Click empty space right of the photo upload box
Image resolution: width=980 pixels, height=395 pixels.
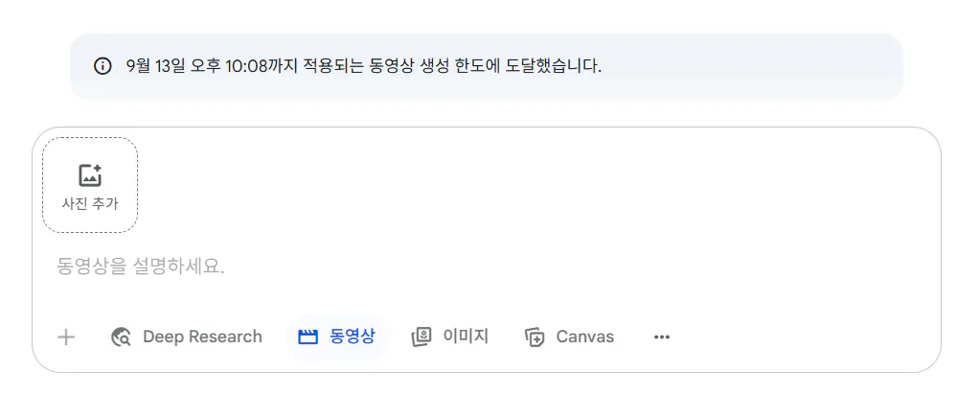[x=527, y=185]
